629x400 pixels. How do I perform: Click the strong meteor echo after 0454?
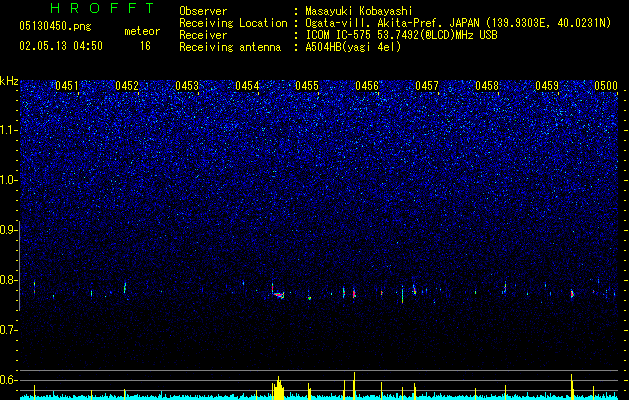point(278,293)
